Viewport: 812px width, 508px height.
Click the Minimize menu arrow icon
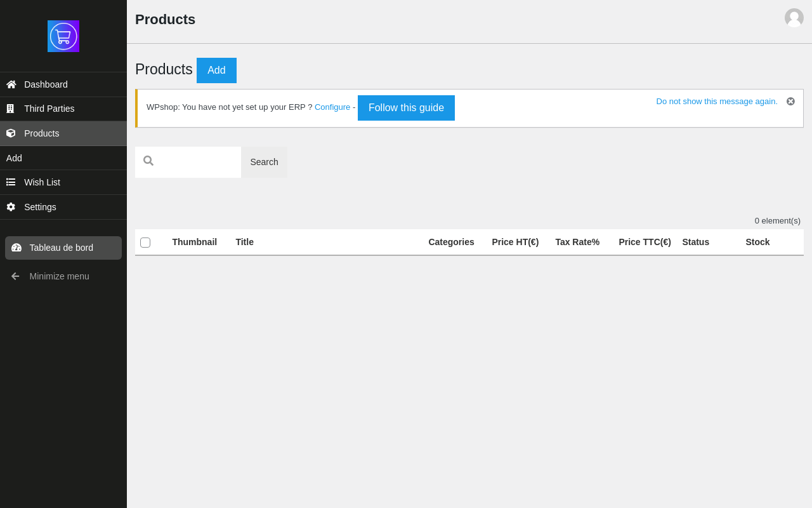click(x=15, y=276)
